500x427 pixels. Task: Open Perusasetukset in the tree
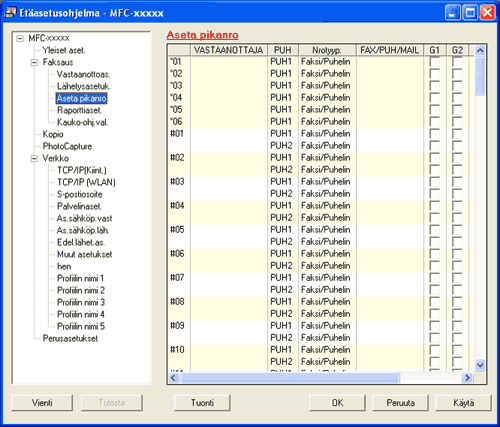point(70,338)
